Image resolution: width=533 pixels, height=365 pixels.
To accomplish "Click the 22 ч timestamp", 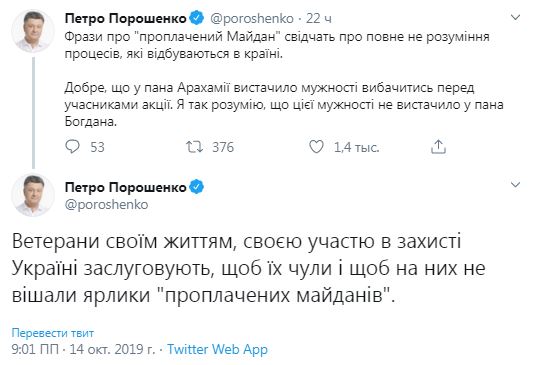I will point(319,18).
